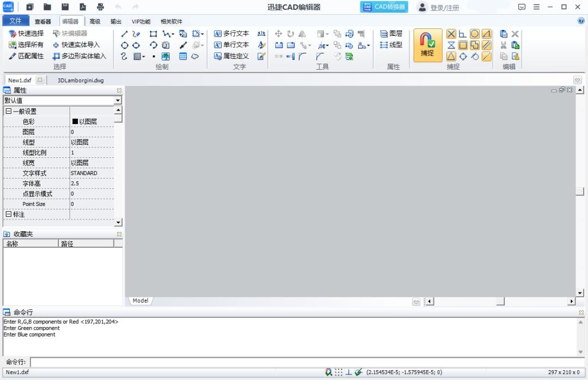The width and height of the screenshot is (588, 380).
Task: Open the 文件 menu
Action: 16,21
